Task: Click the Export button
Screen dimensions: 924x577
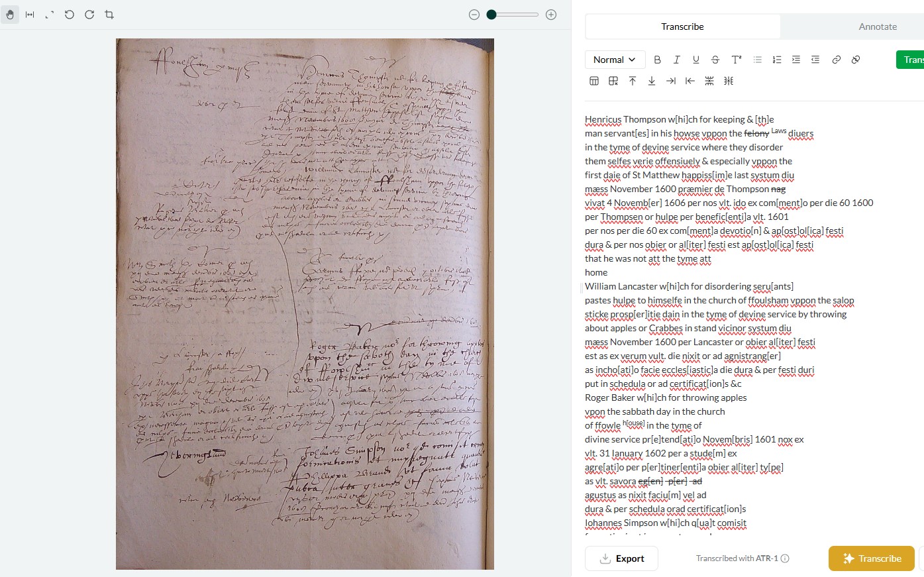Action: [x=621, y=558]
